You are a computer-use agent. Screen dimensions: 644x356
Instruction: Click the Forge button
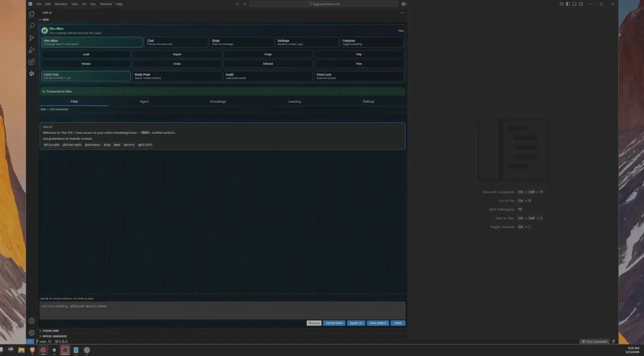tap(268, 54)
